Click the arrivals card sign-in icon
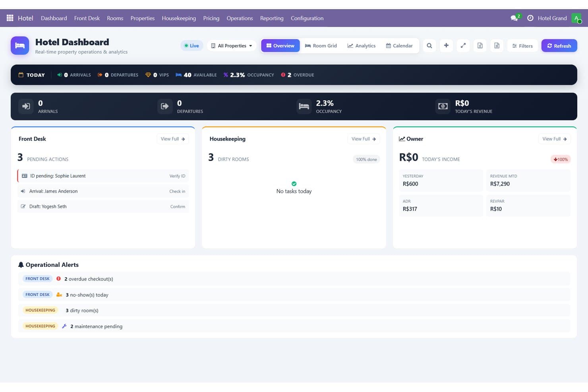This screenshot has height=392, width=588. [x=26, y=106]
